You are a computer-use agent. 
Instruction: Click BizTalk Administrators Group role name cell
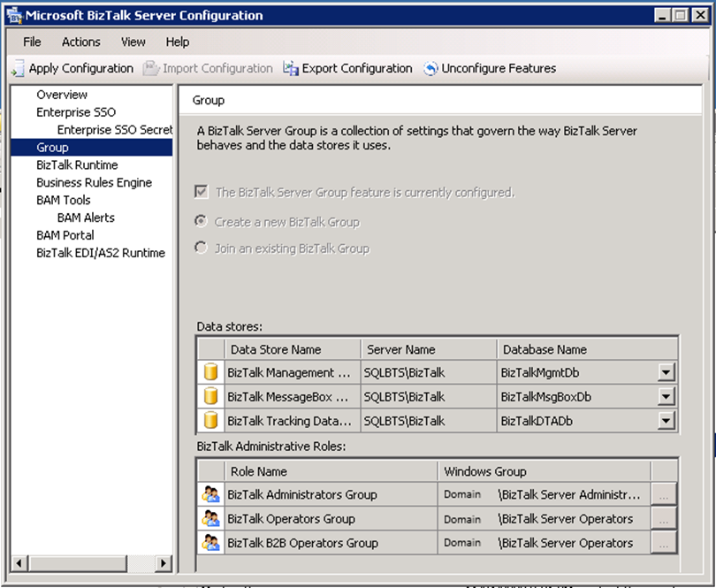click(x=331, y=495)
